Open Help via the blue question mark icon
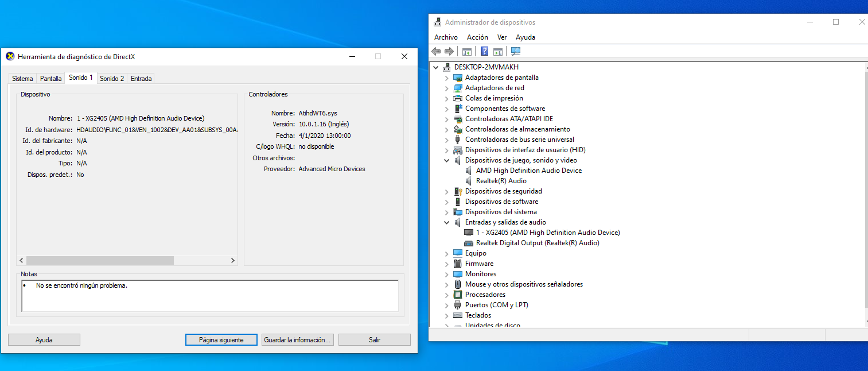The width and height of the screenshot is (868, 371). 484,52
